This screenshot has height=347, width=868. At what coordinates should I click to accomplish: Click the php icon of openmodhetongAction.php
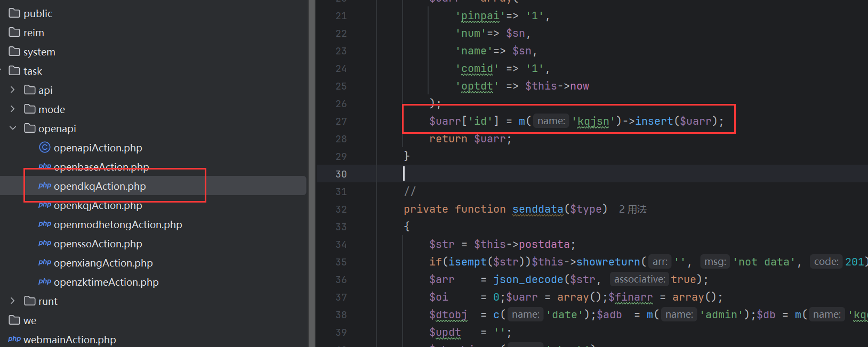coord(45,224)
